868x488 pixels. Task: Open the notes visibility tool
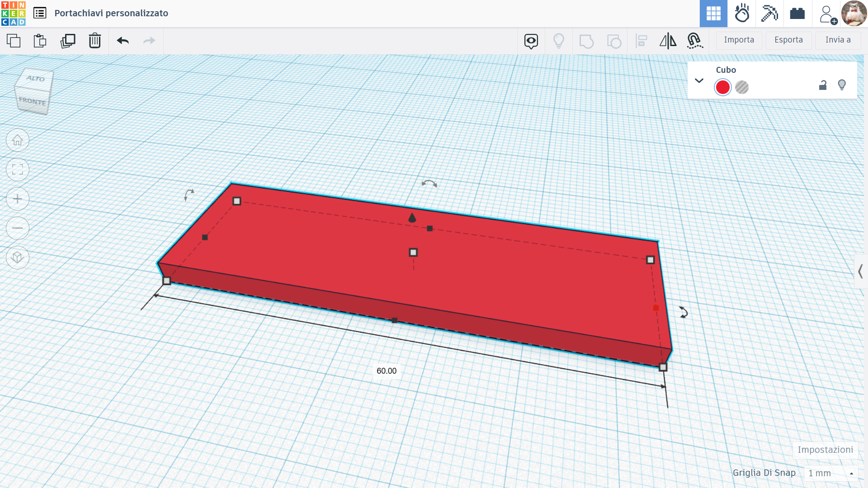point(531,41)
